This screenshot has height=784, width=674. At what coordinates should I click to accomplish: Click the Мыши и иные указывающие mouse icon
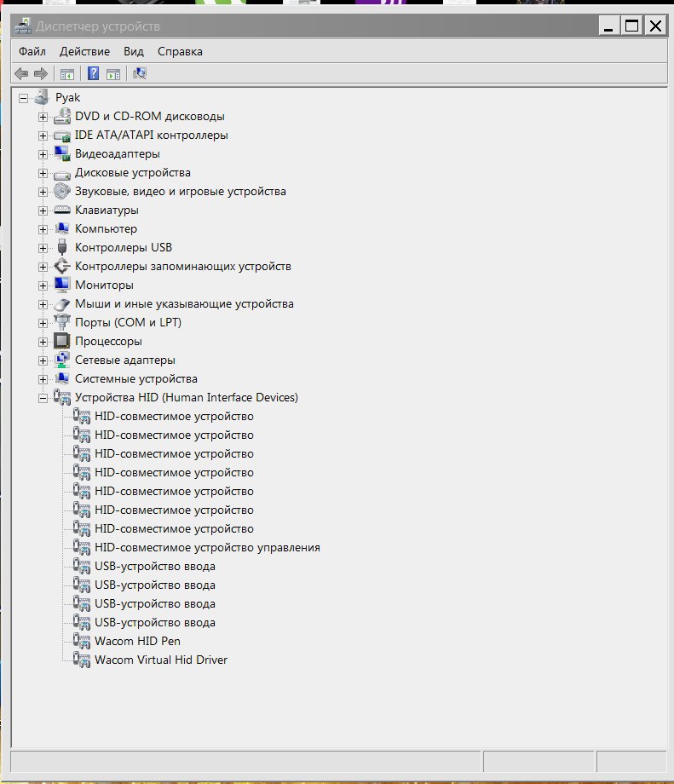tap(62, 304)
